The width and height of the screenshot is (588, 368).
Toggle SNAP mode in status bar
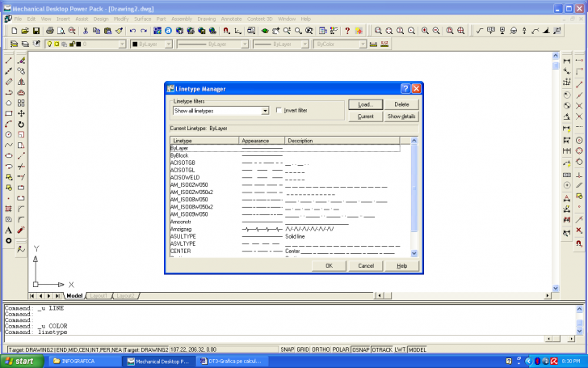(288, 349)
